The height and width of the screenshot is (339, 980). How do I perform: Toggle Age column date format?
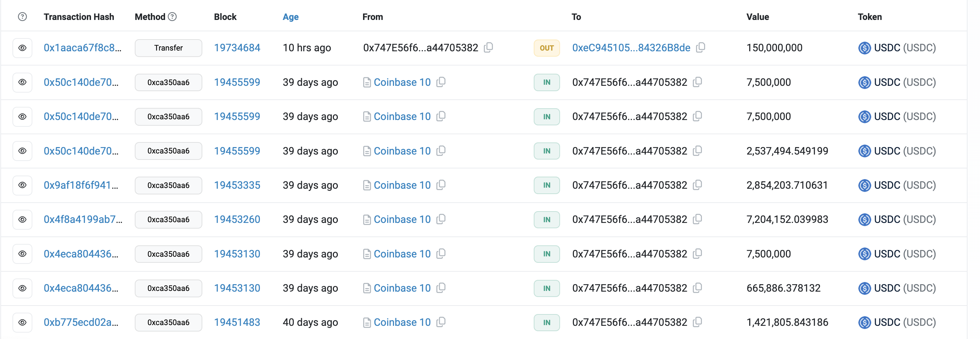[x=290, y=17]
